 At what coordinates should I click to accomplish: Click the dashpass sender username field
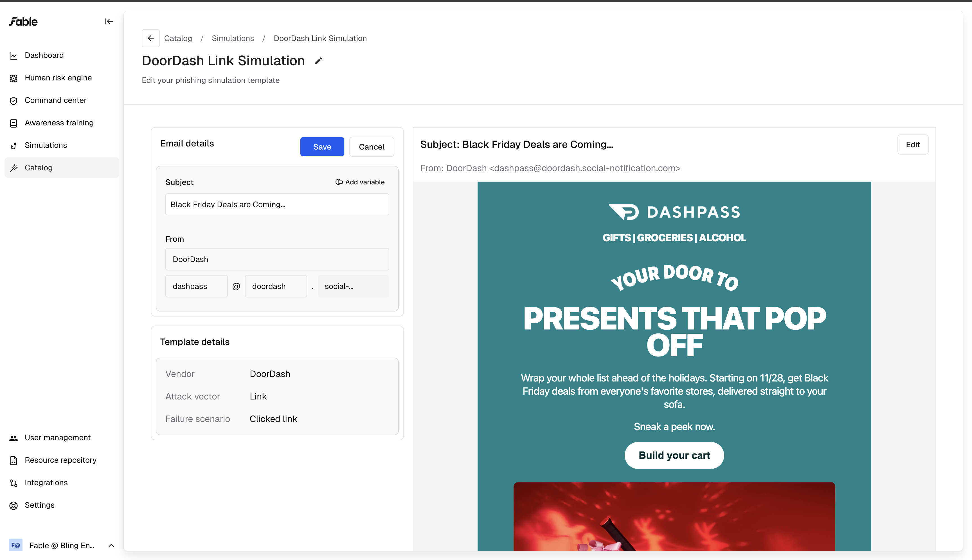point(196,286)
